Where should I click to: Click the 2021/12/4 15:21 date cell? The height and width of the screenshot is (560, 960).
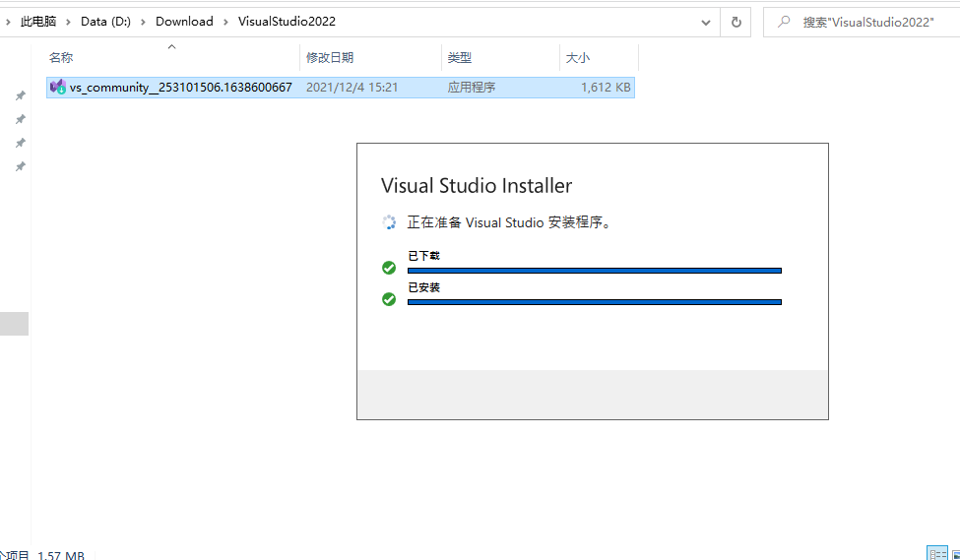352,88
